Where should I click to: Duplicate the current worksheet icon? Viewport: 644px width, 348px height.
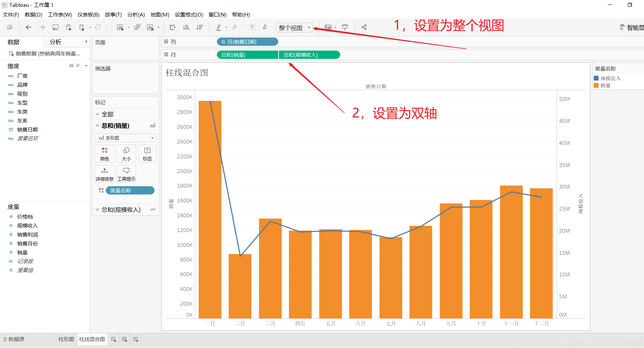(137, 27)
